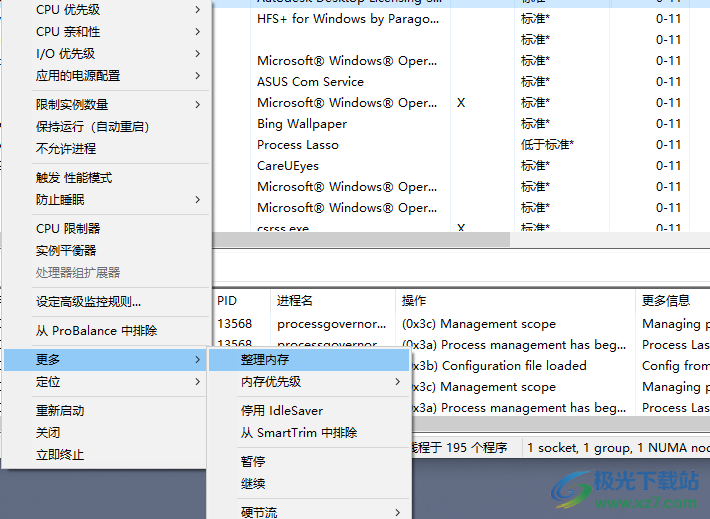The image size is (710, 519).
Task: Choose 重新启动 in context menu
Action: coord(107,411)
